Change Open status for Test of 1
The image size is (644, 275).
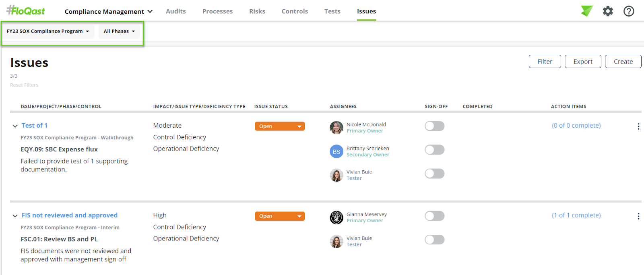coord(280,126)
